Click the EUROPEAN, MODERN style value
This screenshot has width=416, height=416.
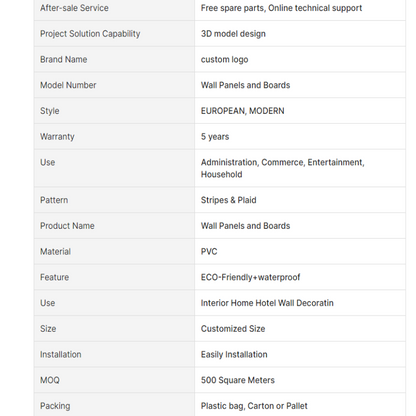[242, 111]
